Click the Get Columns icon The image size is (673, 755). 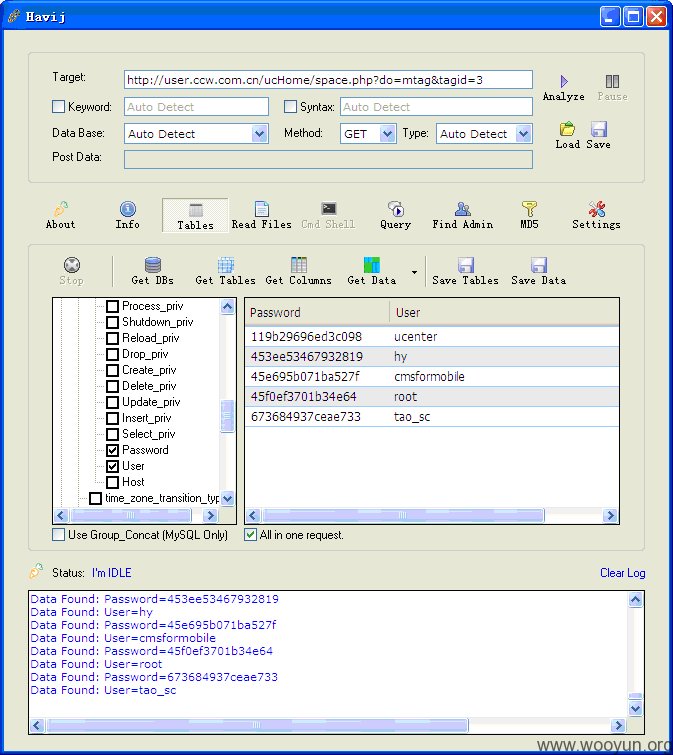point(298,265)
